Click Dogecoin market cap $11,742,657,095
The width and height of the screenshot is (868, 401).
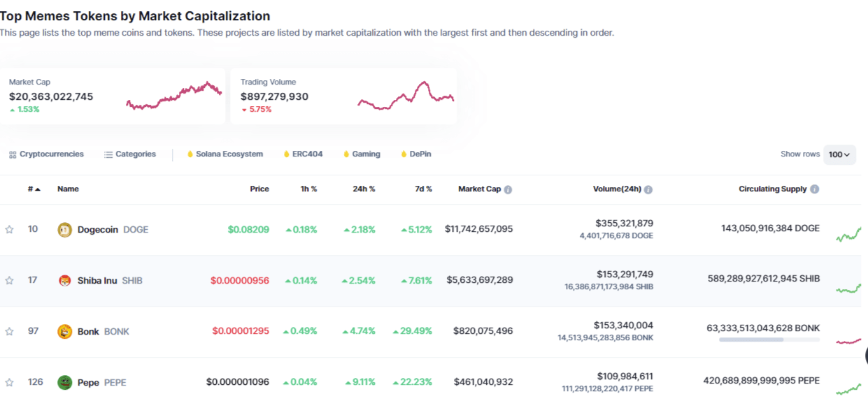[x=479, y=229]
